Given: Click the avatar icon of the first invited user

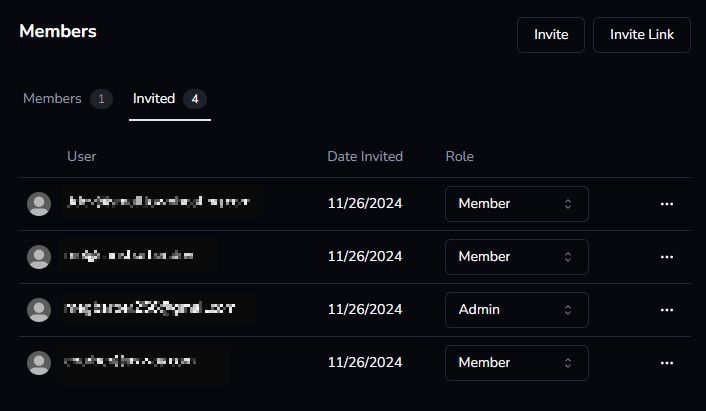Looking at the screenshot, I should 39,204.
